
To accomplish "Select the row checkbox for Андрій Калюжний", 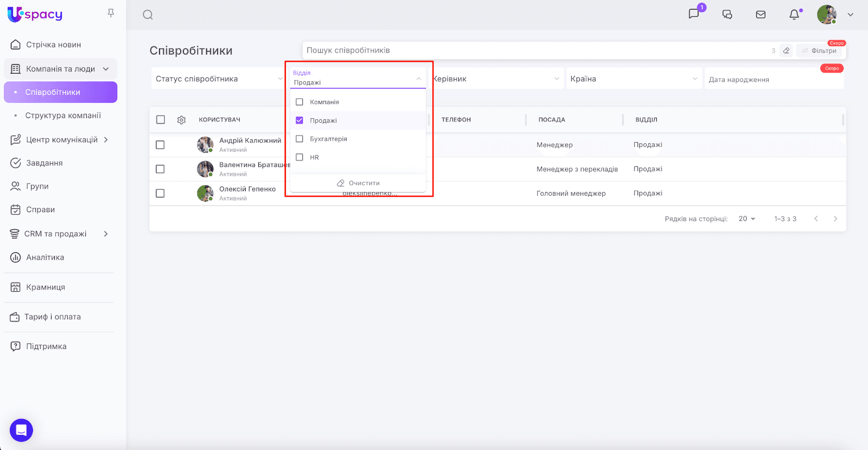I will click(x=160, y=145).
